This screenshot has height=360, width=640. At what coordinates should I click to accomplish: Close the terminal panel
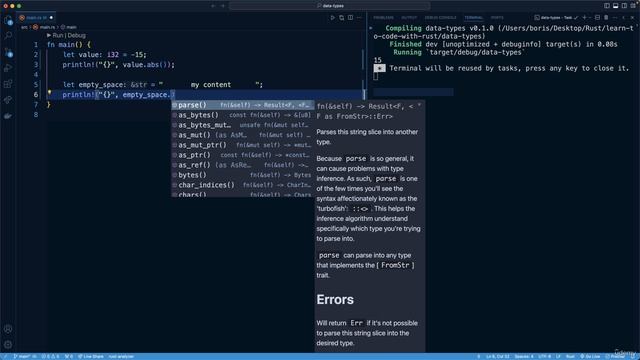[x=633, y=18]
